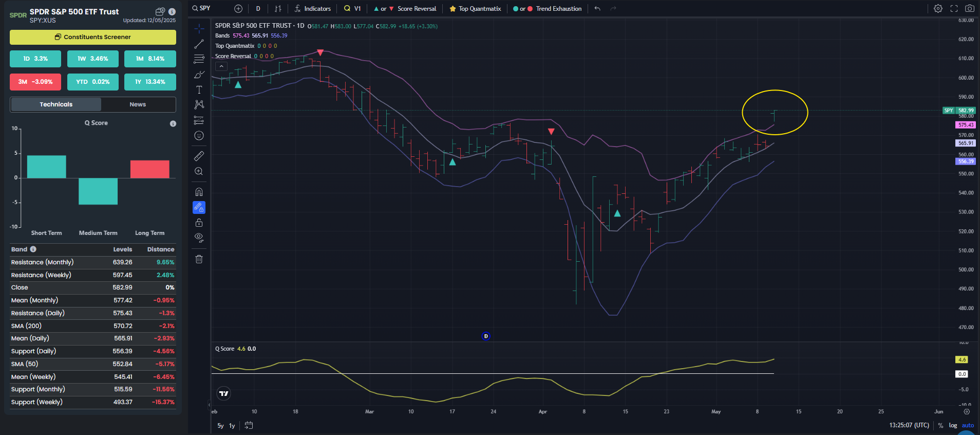Screen dimensions: 980x435
Task: Select the Text annotation tool
Action: click(x=199, y=90)
